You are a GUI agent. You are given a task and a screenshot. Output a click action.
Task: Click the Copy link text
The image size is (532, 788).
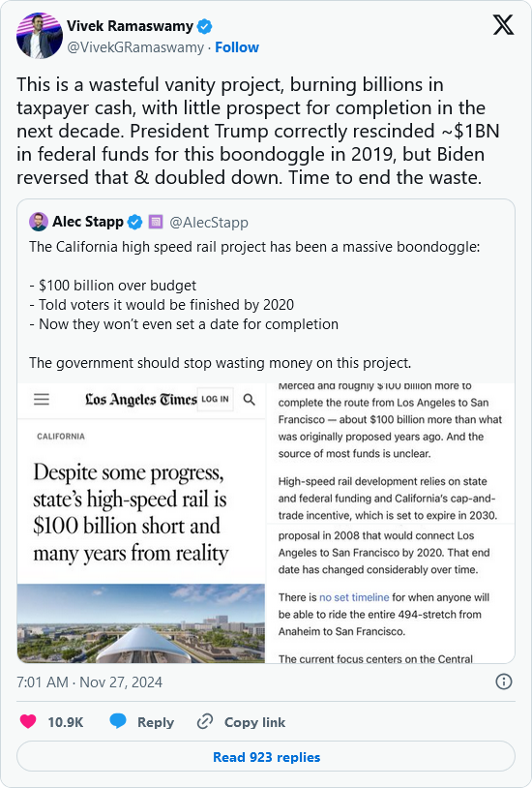click(254, 722)
